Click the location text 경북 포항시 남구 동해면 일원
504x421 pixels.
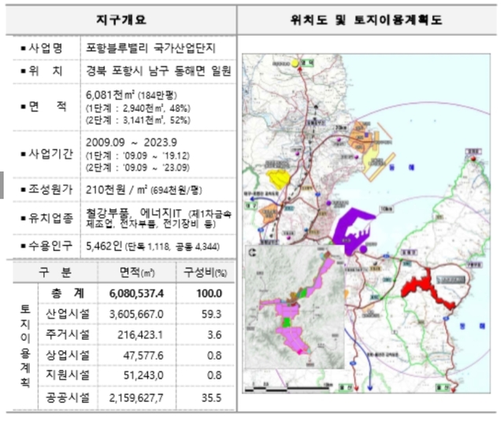click(x=158, y=71)
